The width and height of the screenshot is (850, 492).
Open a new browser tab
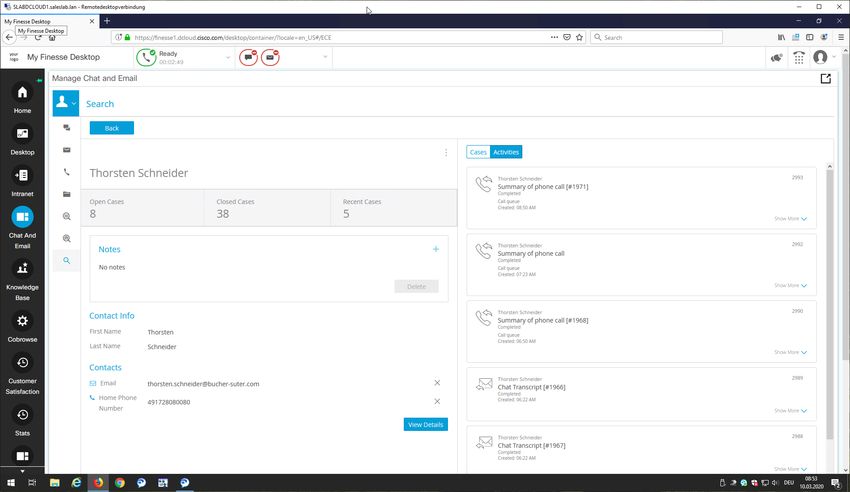(x=107, y=21)
